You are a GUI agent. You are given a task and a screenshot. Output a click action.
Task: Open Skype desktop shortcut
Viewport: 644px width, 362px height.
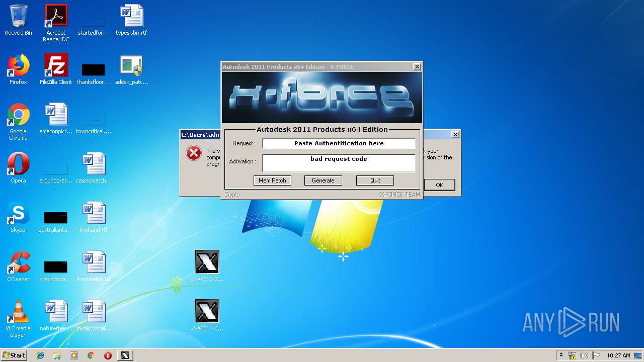click(18, 217)
